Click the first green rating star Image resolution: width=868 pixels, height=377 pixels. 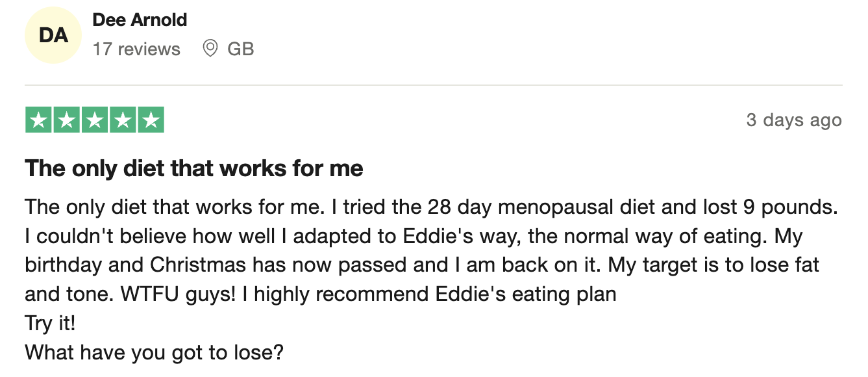point(38,120)
